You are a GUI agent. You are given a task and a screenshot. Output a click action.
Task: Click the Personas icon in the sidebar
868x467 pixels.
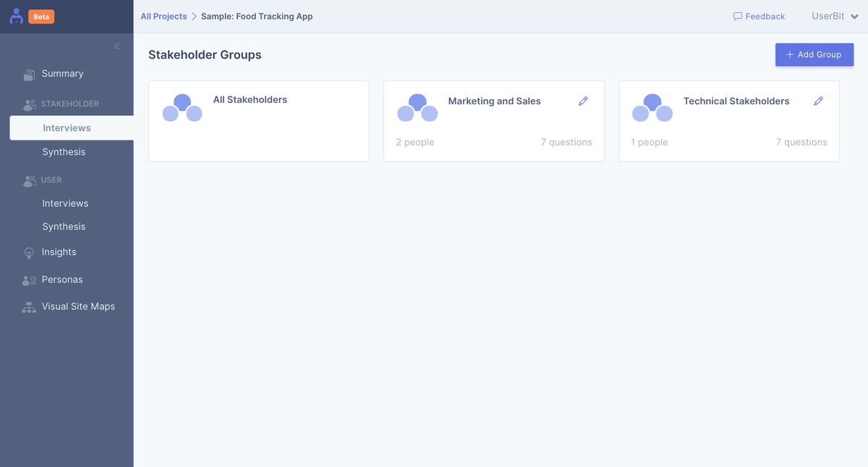pyautogui.click(x=29, y=279)
